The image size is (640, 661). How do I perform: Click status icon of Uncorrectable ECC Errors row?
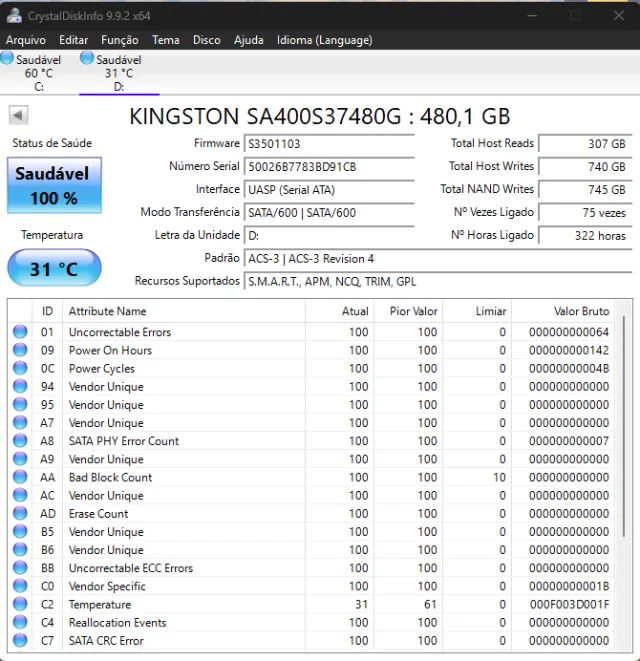click(x=20, y=567)
